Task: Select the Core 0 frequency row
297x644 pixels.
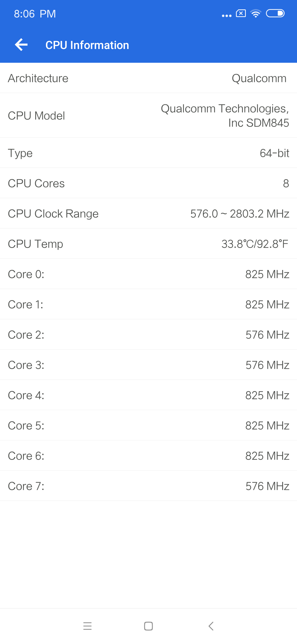Action: [148, 274]
